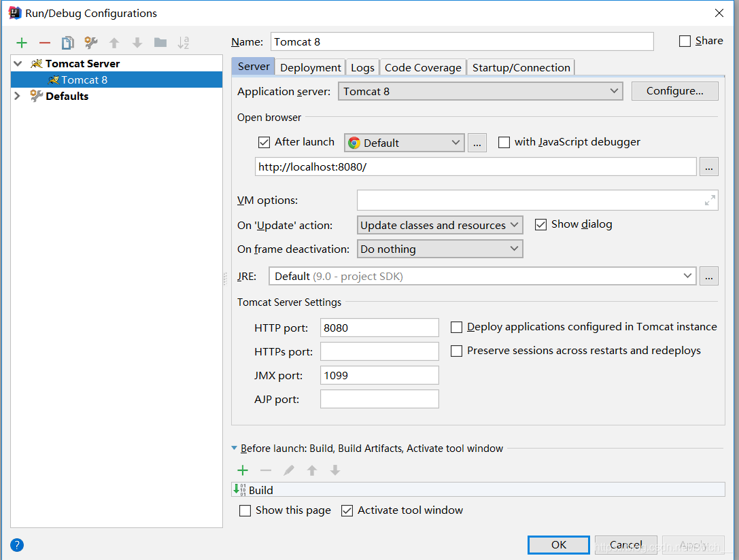The image size is (739, 560).
Task: Add new configuration with green plus icon
Action: click(22, 43)
